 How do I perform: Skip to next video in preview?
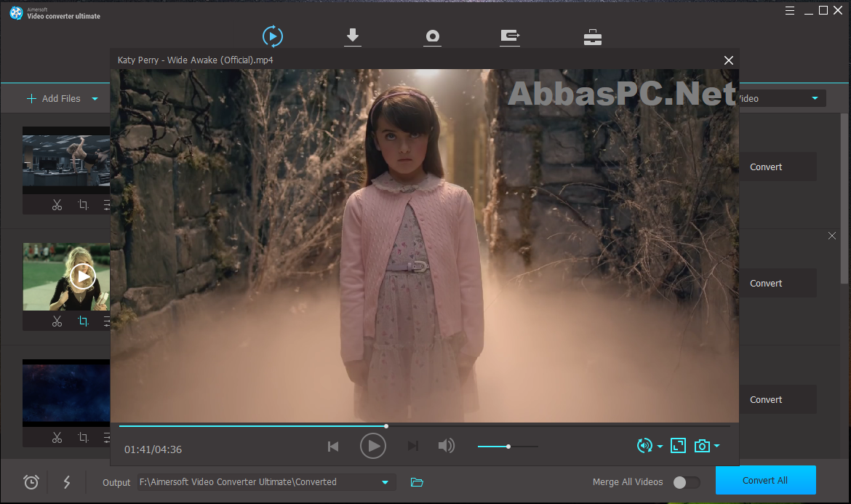coord(413,446)
